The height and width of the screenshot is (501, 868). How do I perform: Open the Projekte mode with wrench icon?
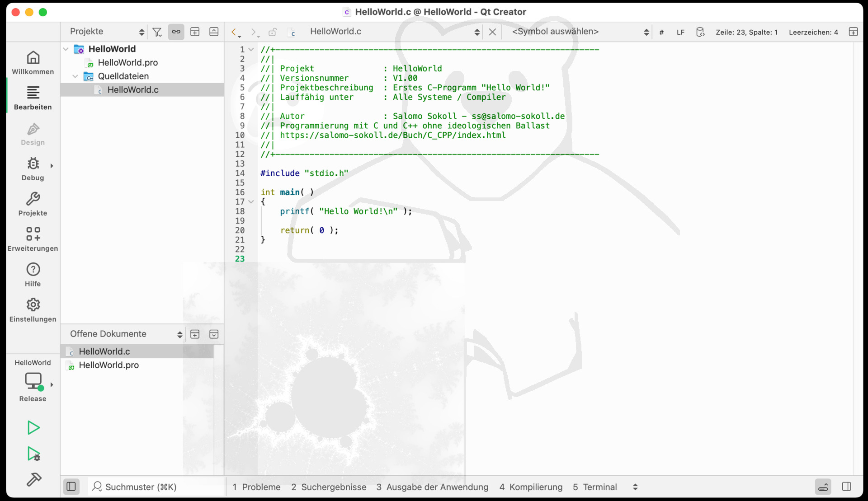coord(33,204)
